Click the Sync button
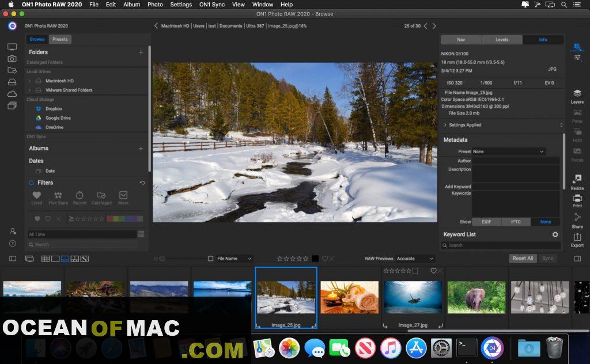Image resolution: width=590 pixels, height=364 pixels. click(x=547, y=259)
